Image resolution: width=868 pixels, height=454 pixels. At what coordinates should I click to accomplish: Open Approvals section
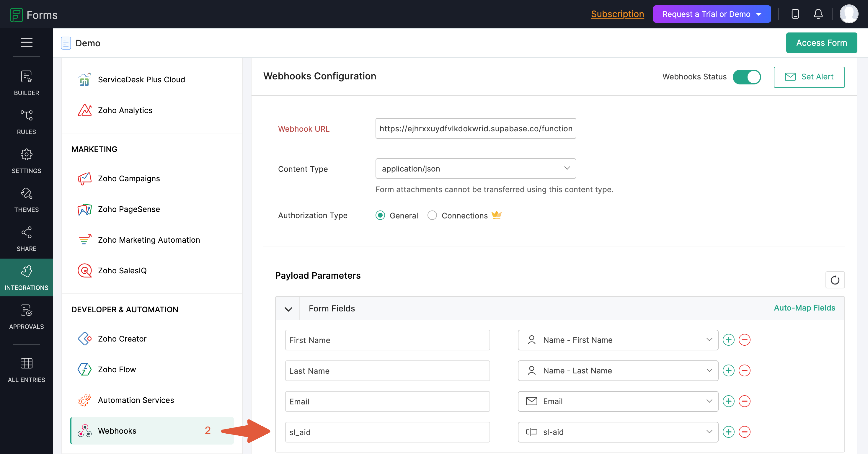tap(26, 317)
